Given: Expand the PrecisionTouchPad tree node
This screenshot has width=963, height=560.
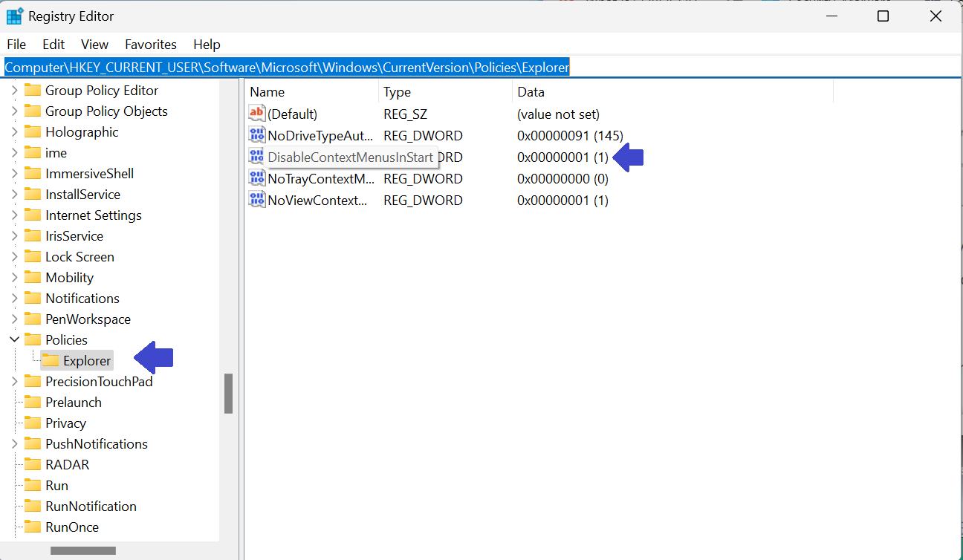Looking at the screenshot, I should point(14,382).
